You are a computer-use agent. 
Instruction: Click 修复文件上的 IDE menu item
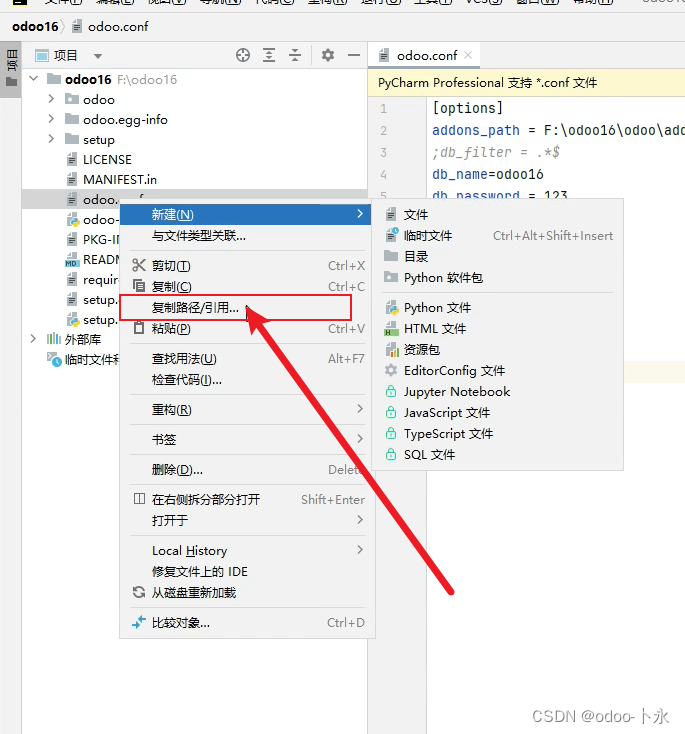pos(245,572)
